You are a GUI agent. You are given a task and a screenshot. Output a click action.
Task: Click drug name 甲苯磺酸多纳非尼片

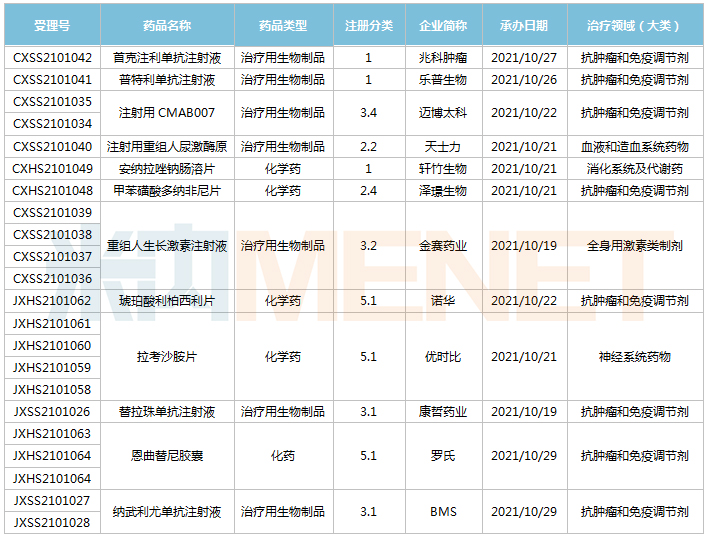click(167, 191)
